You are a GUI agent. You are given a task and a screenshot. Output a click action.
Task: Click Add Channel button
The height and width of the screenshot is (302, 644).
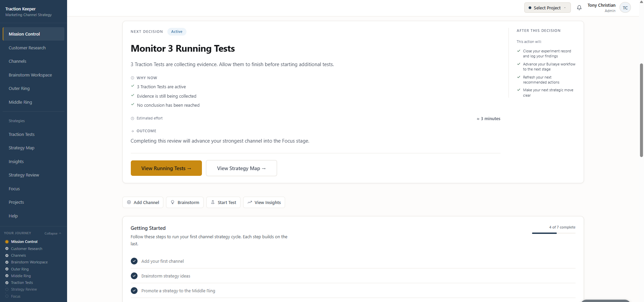143,202
